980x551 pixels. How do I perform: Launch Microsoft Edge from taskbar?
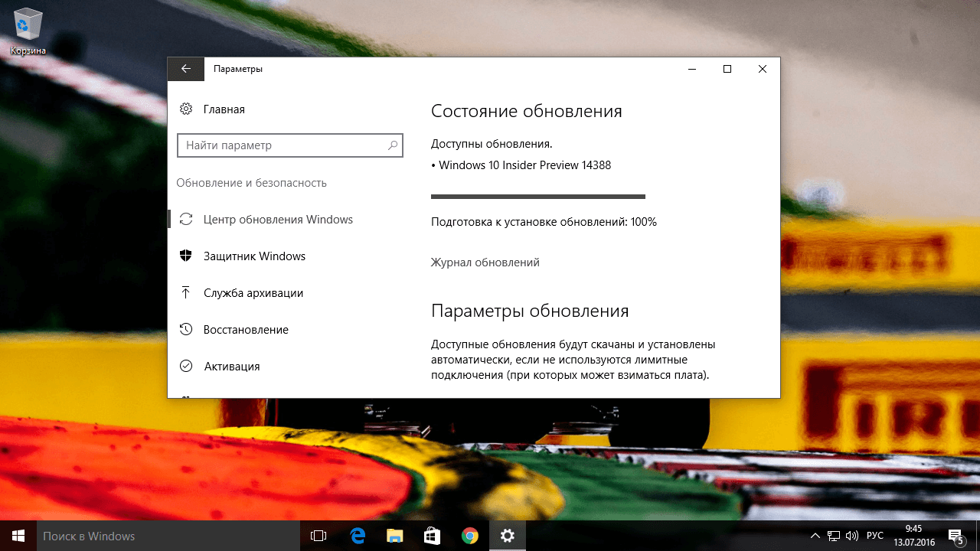357,536
